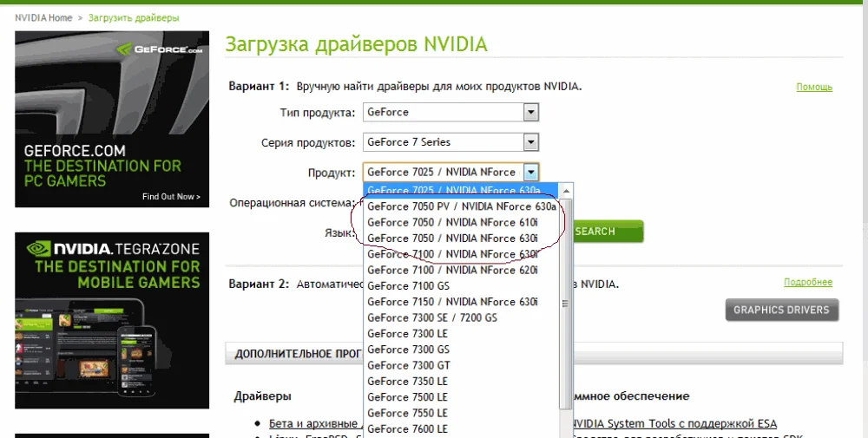The width and height of the screenshot is (868, 438).
Task: Pick GeForce 7500 LE in list
Action: tap(462, 397)
